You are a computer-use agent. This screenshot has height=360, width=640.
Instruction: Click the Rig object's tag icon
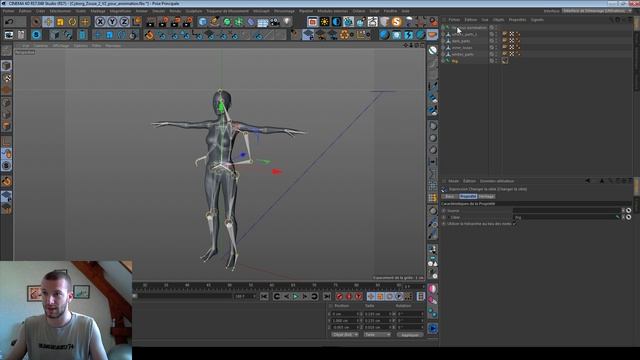tap(505, 61)
